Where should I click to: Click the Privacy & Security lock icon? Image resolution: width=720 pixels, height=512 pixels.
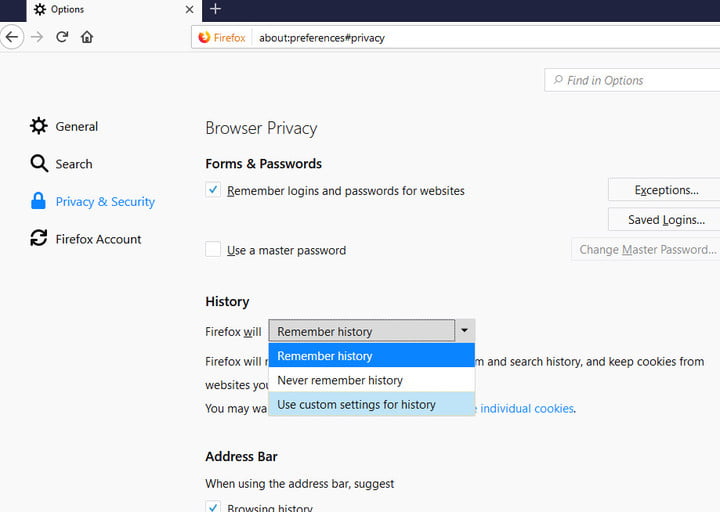click(39, 201)
